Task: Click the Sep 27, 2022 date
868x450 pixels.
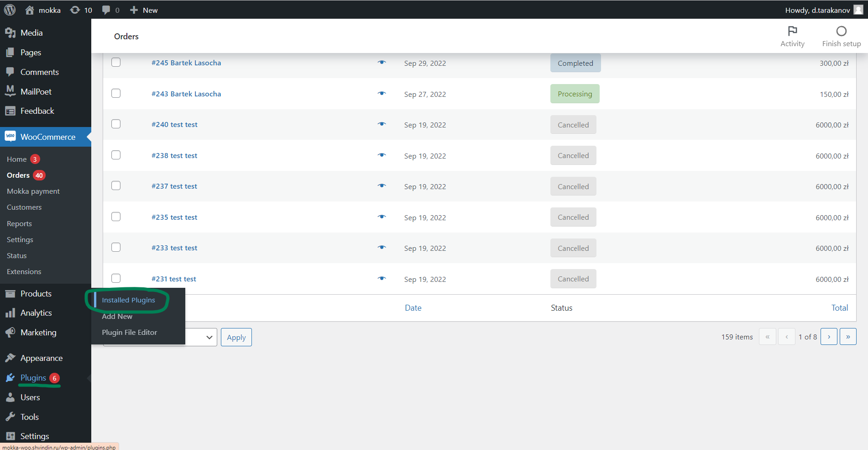Action: [x=425, y=94]
